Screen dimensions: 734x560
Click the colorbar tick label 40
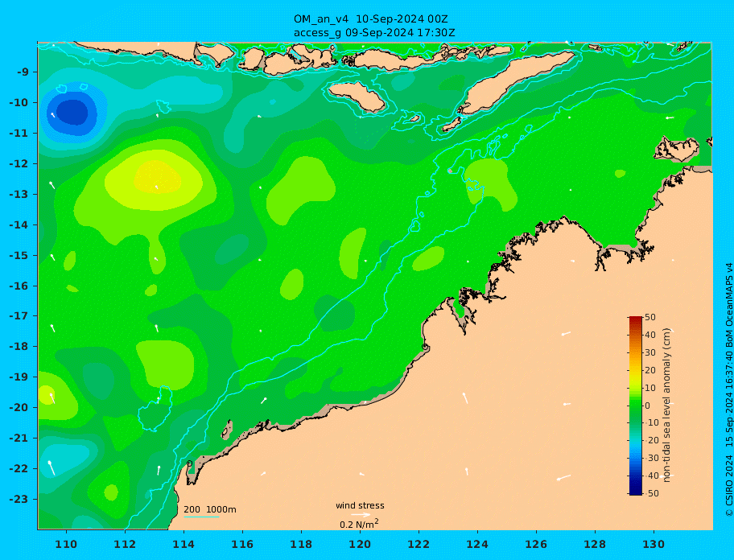(x=650, y=335)
